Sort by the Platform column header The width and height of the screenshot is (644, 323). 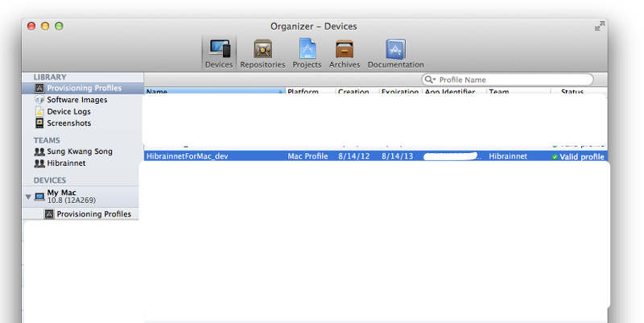click(311, 91)
